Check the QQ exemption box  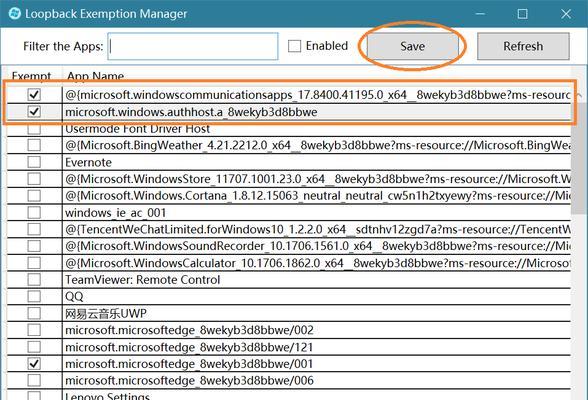(x=34, y=296)
